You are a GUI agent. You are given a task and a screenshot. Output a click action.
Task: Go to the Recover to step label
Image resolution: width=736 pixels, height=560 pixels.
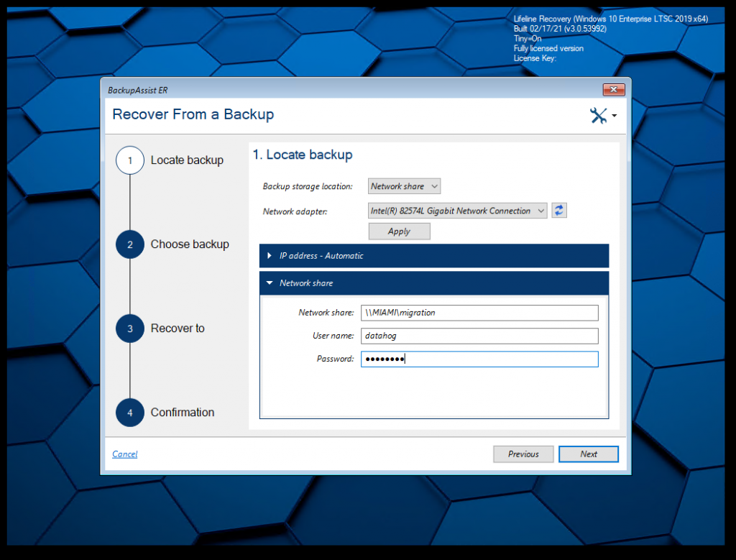(x=178, y=329)
